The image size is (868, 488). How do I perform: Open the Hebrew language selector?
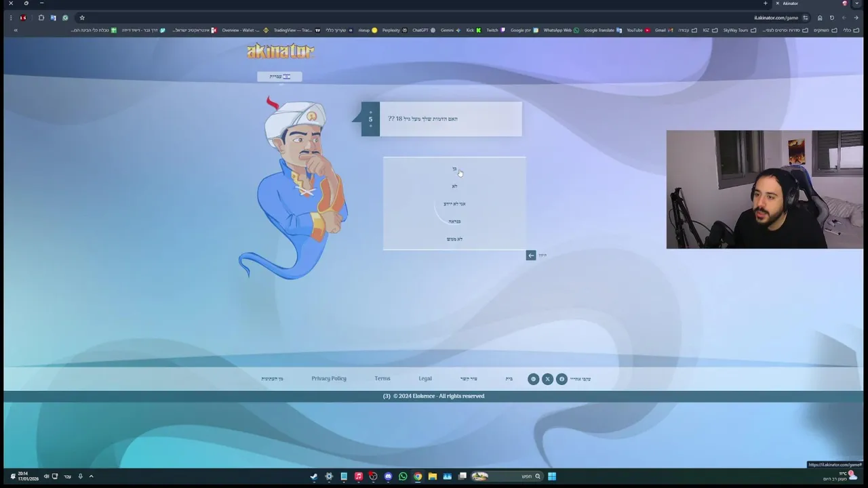click(279, 76)
